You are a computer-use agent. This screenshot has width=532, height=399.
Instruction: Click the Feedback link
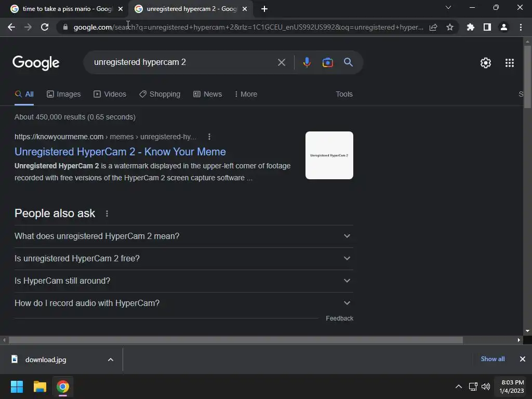pos(339,318)
